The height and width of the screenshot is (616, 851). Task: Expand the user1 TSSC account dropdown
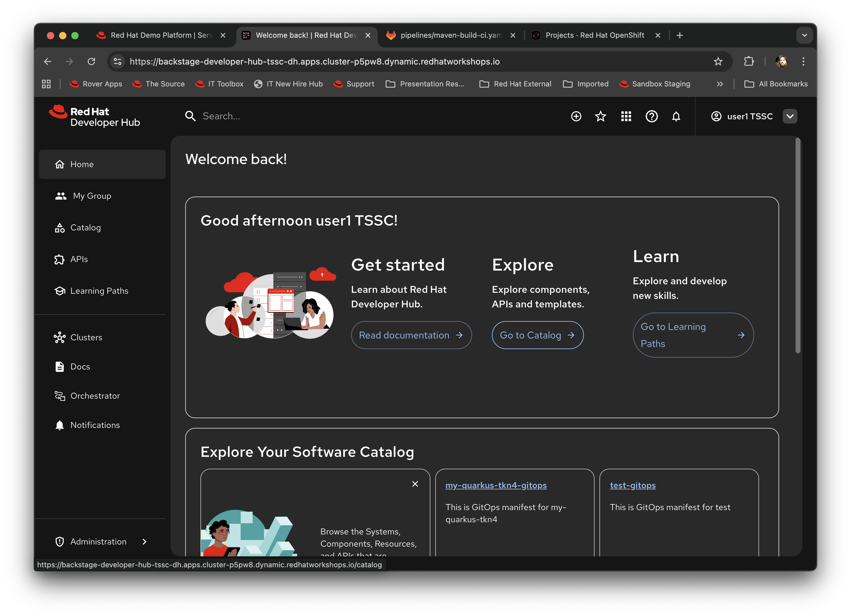[x=790, y=116]
